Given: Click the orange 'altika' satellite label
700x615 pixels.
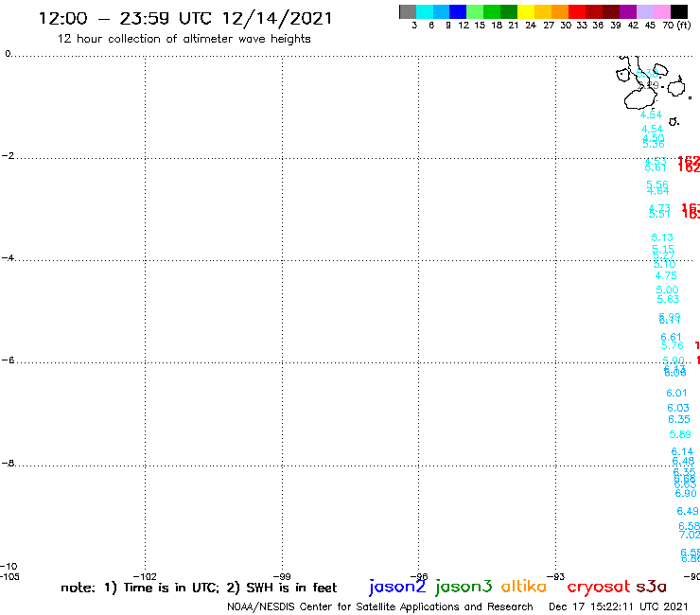Looking at the screenshot, I should point(524,587).
